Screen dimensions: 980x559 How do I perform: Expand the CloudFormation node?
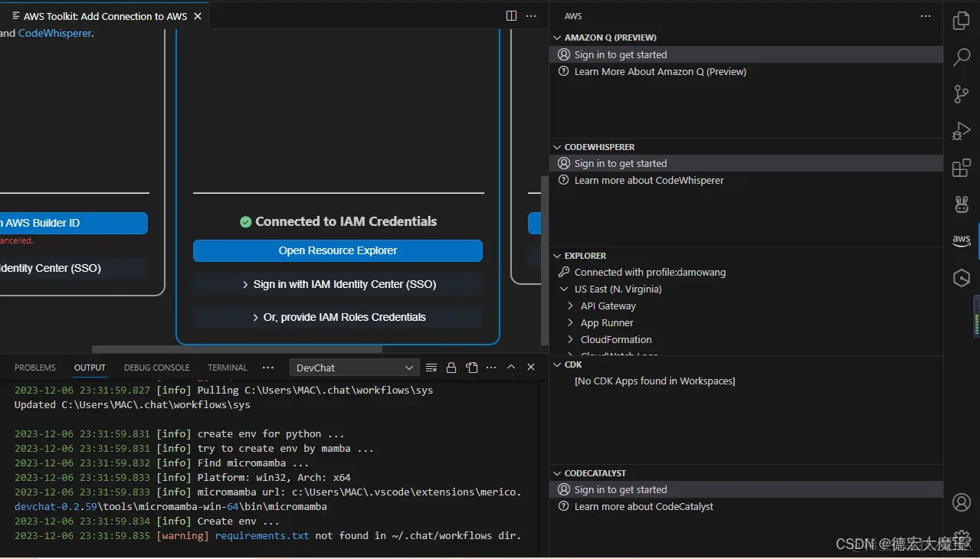[x=571, y=340]
